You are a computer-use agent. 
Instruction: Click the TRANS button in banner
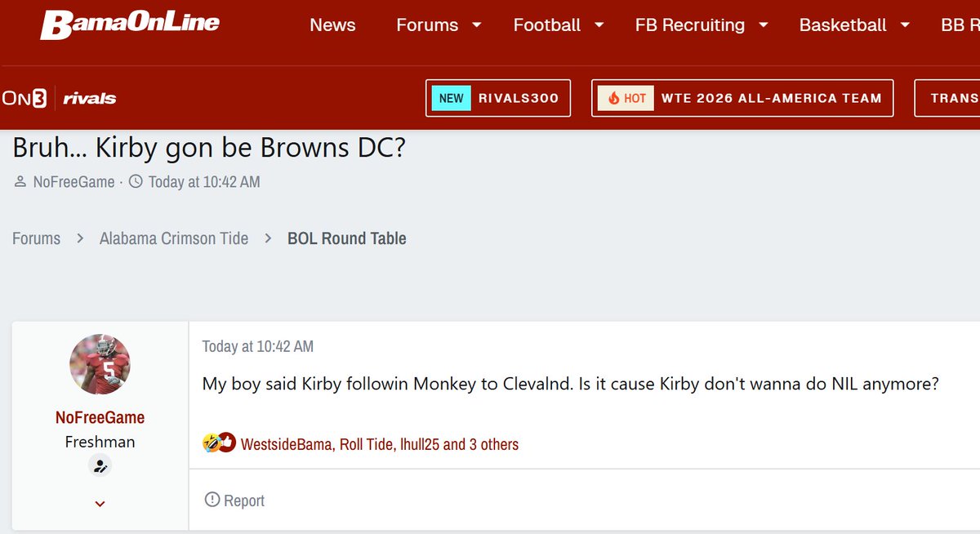[947, 98]
